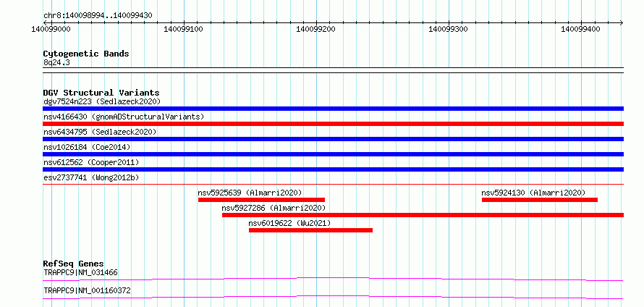Click the chr8:140098994..140099430 region label
Viewport: 644px width, 307px height.
point(98,16)
